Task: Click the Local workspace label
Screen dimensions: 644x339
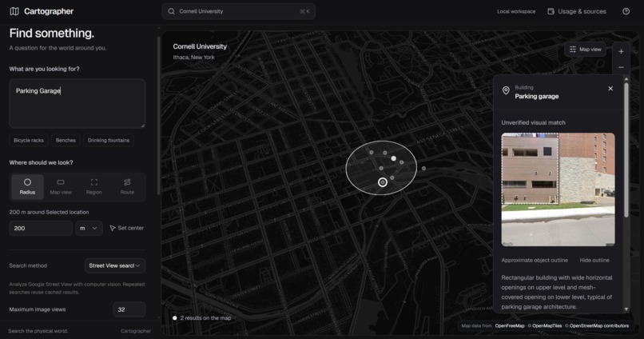Action: [516, 11]
